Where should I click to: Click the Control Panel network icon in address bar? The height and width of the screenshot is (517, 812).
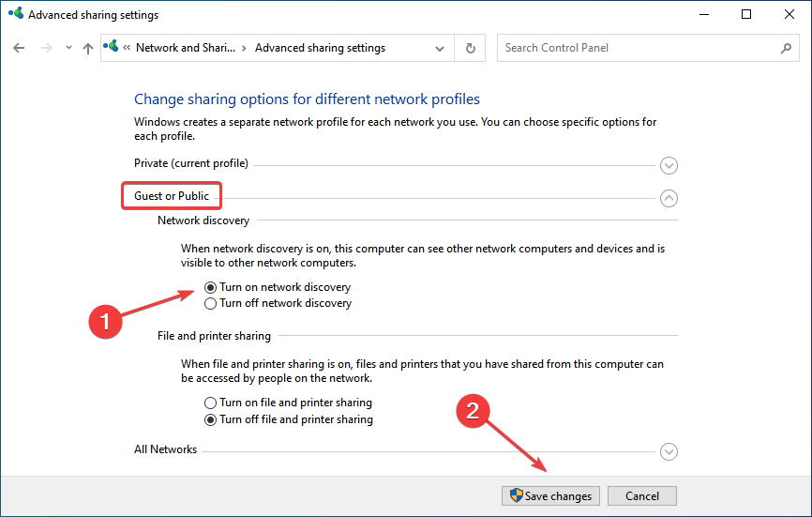[114, 48]
